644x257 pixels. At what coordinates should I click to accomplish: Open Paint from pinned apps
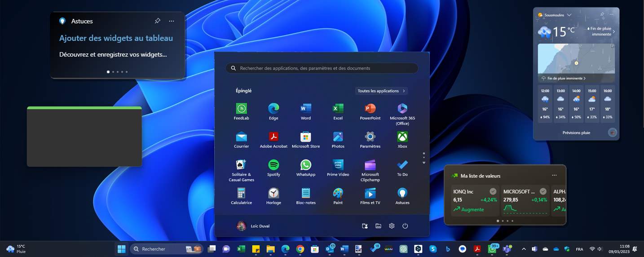338,196
